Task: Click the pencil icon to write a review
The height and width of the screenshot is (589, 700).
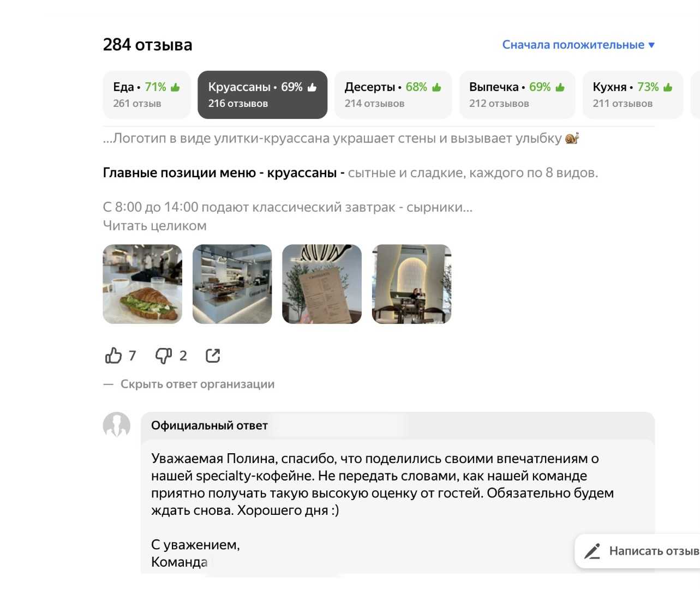Action: click(592, 551)
